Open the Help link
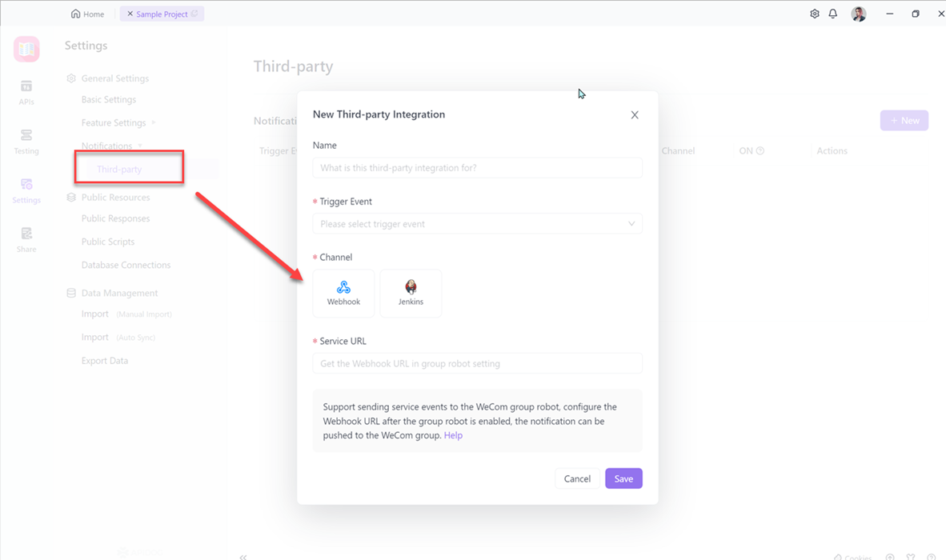 click(453, 435)
